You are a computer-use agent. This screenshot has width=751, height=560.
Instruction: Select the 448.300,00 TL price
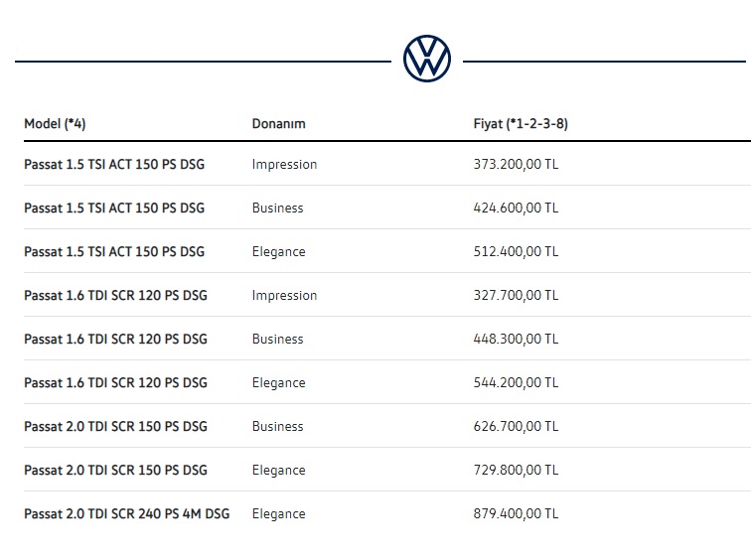coord(516,339)
